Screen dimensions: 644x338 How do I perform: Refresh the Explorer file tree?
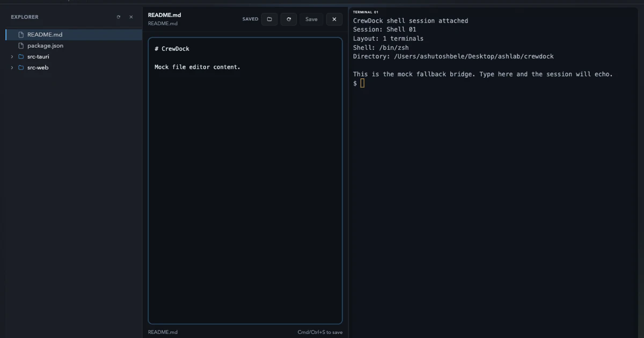[x=118, y=17]
